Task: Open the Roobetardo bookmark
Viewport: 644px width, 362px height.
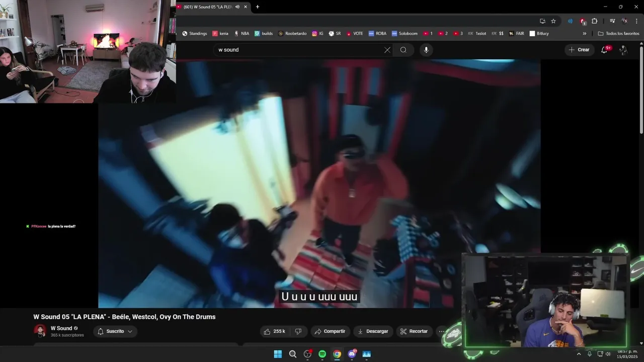Action: tap(293, 34)
